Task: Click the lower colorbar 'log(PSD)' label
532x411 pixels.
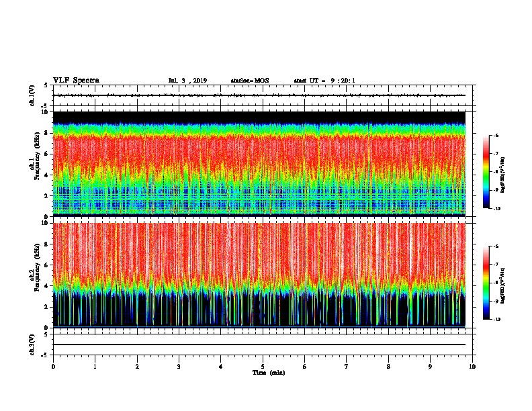Action: 503,285
